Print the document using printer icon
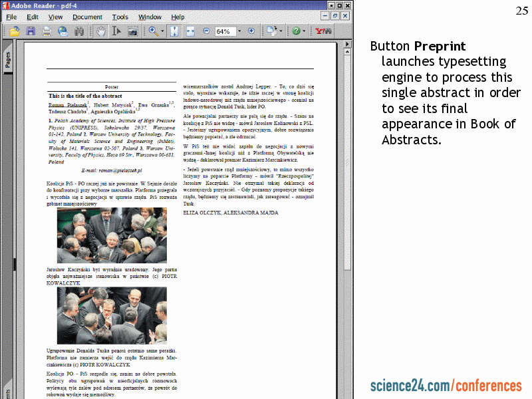 pos(47,31)
